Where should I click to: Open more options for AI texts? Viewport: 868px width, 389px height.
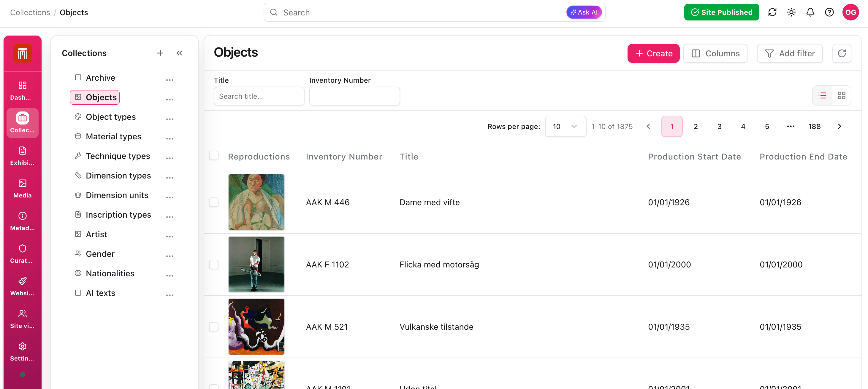tap(170, 295)
